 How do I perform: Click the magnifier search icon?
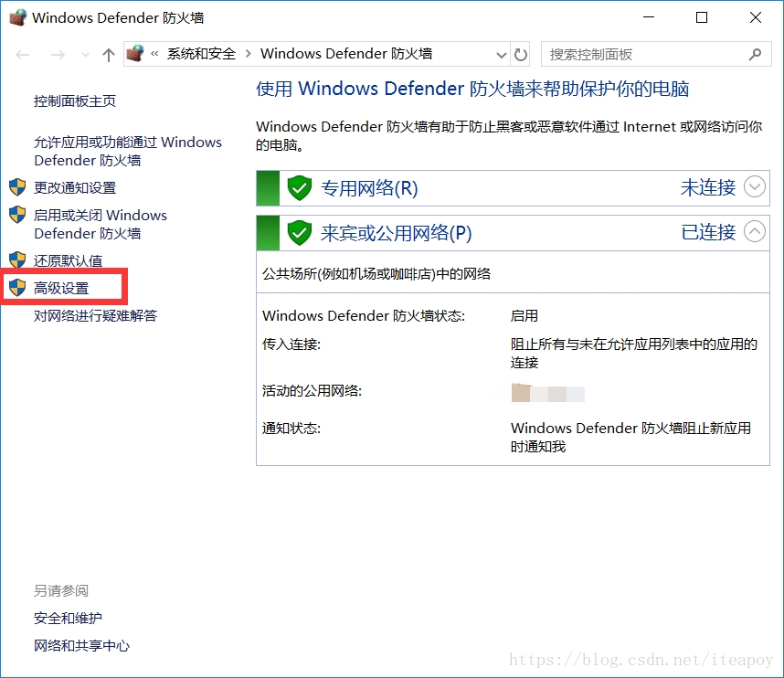tap(755, 54)
